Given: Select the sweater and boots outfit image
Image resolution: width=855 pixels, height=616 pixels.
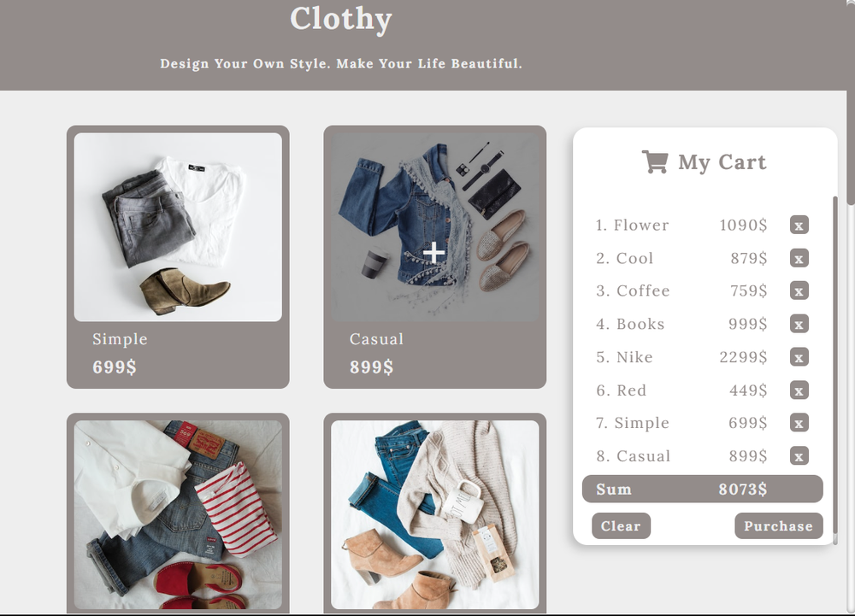Looking at the screenshot, I should (x=434, y=514).
